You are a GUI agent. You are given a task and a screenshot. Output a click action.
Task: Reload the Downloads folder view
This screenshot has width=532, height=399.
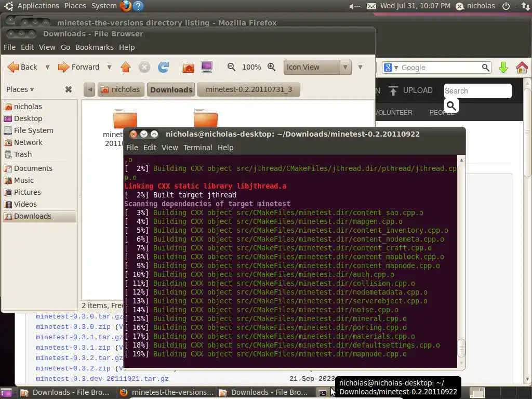pos(164,67)
